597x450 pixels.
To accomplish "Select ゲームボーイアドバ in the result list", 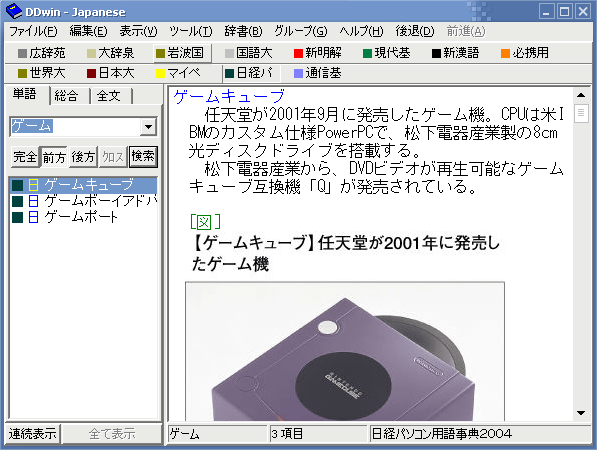I will (83, 201).
